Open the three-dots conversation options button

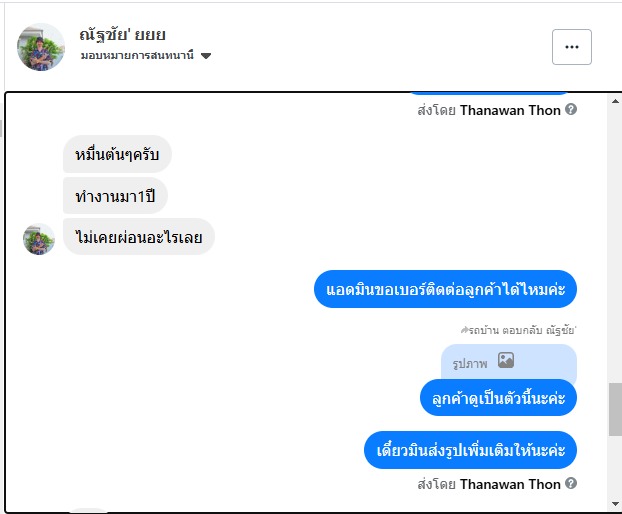(572, 47)
